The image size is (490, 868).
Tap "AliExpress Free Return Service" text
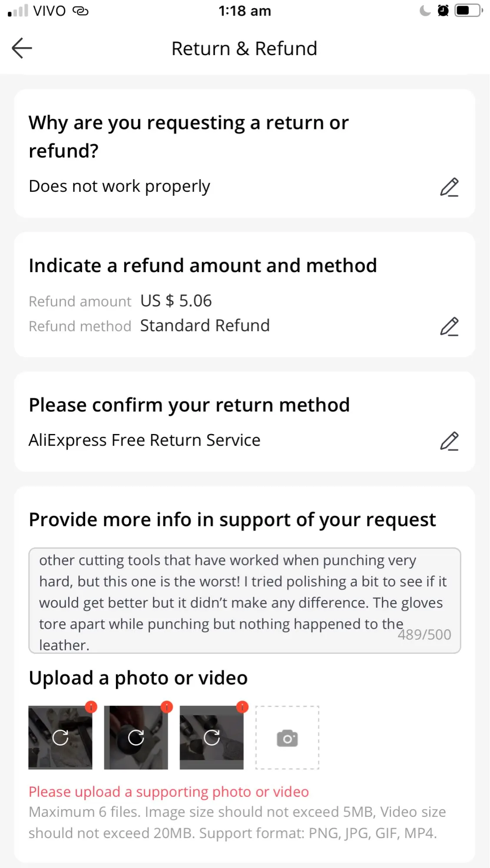[x=145, y=440]
